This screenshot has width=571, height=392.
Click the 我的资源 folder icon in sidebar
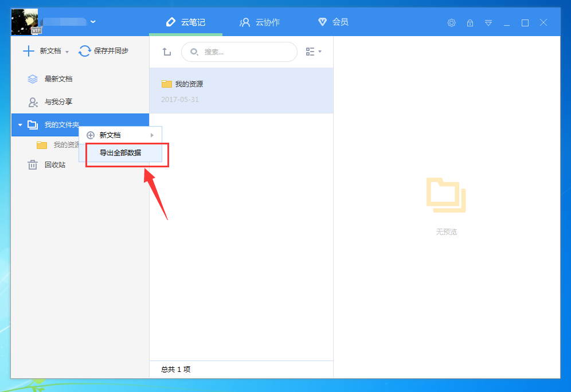pyautogui.click(x=41, y=144)
